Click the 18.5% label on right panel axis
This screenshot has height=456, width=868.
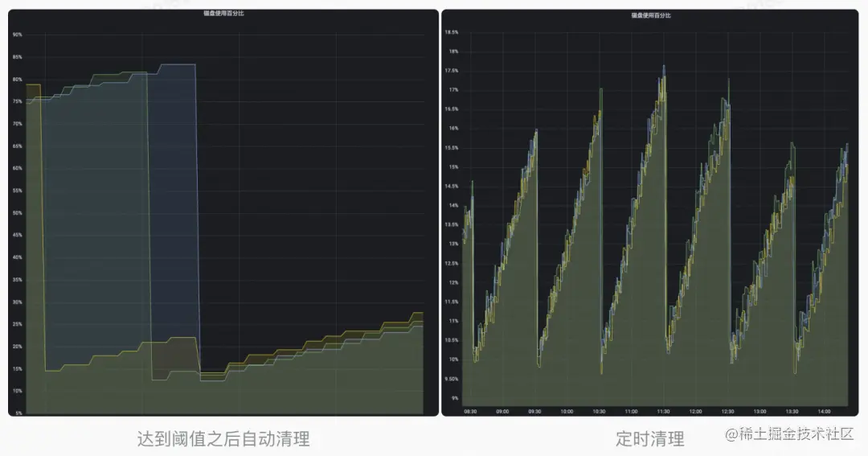451,33
